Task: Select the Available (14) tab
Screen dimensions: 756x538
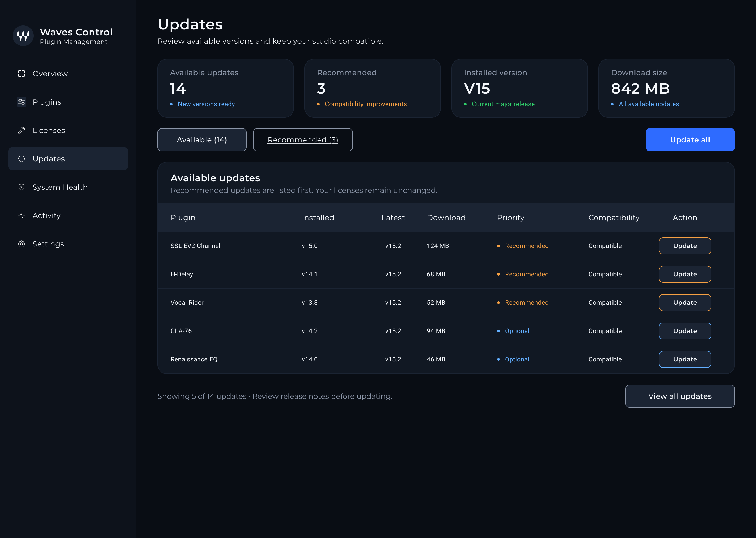Action: click(x=202, y=140)
